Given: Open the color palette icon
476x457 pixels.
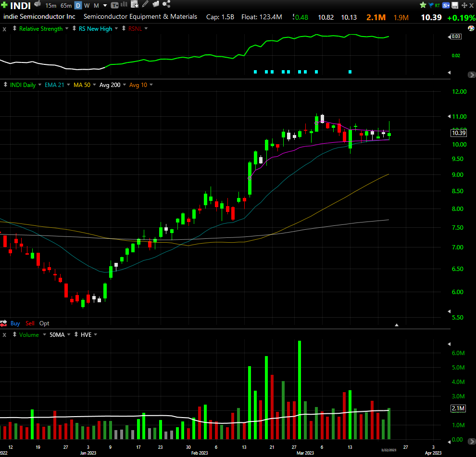Looking at the screenshot, I should (471, 28).
